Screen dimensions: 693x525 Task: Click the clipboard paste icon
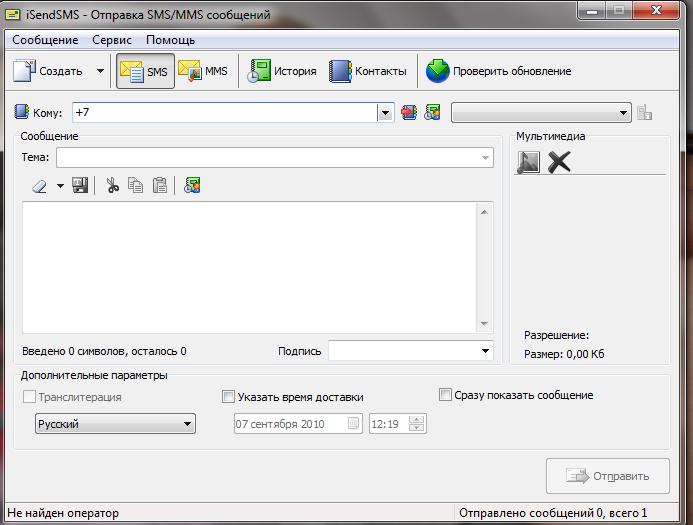coord(160,185)
